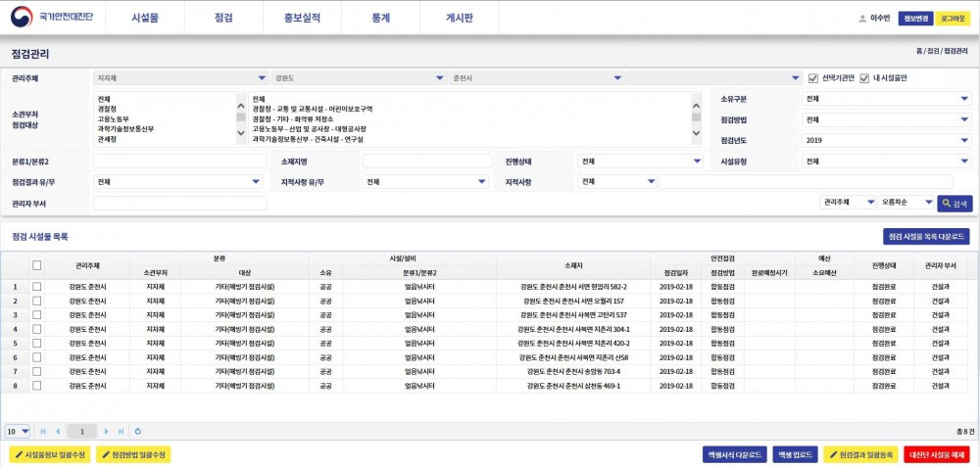Click 엑셀 업로드 button
This screenshot has height=467, width=980.
pos(796,454)
